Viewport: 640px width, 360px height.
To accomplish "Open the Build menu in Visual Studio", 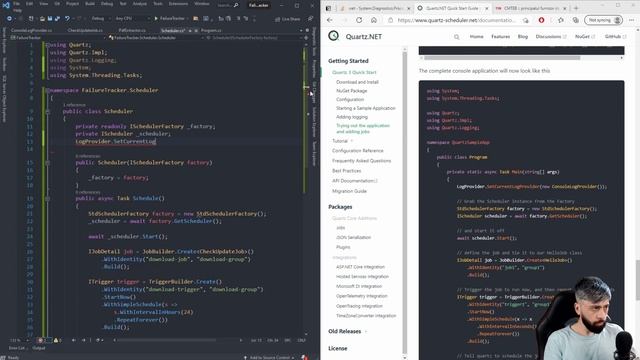I will tap(90, 3).
